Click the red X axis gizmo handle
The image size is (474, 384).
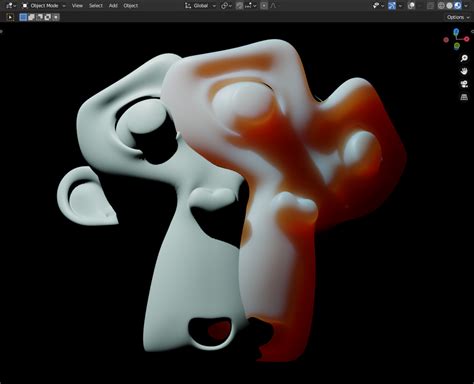[x=466, y=39]
